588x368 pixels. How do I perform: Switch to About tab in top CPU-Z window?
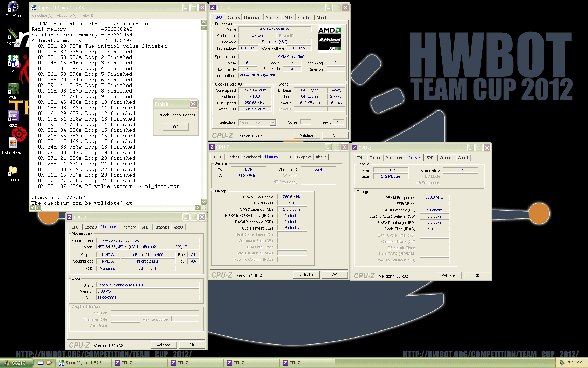[322, 18]
